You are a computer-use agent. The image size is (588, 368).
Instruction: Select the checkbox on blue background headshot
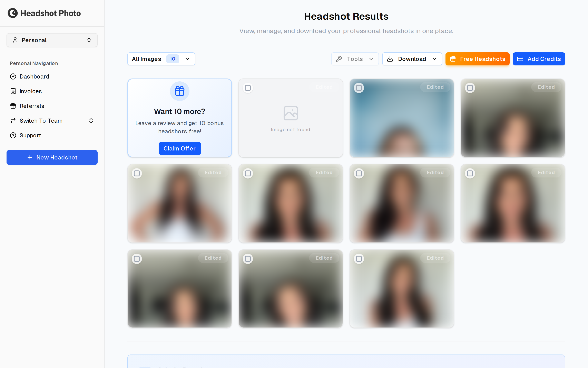click(359, 88)
